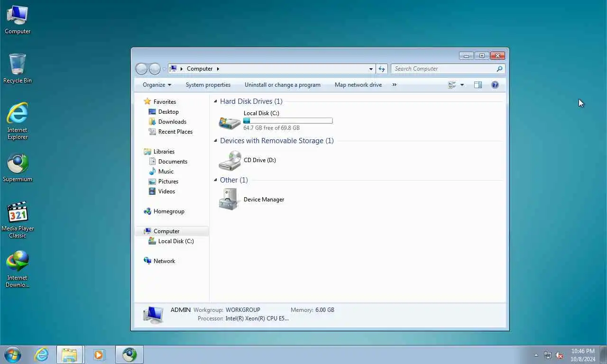Image resolution: width=607 pixels, height=364 pixels.
Task: Open the Computer desktop icon
Action: pos(18,19)
